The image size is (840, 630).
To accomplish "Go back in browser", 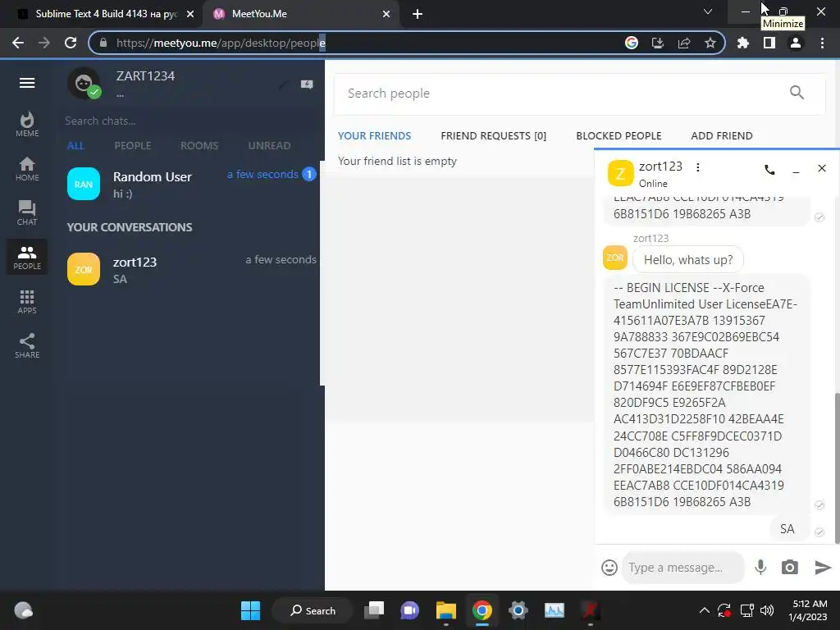I will [x=18, y=43].
